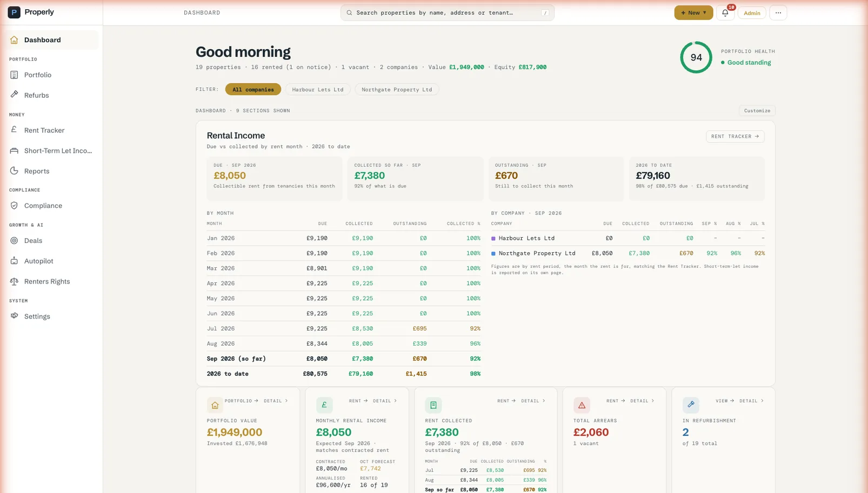The width and height of the screenshot is (868, 493).
Task: Open the Dashboard home icon
Action: pos(14,40)
